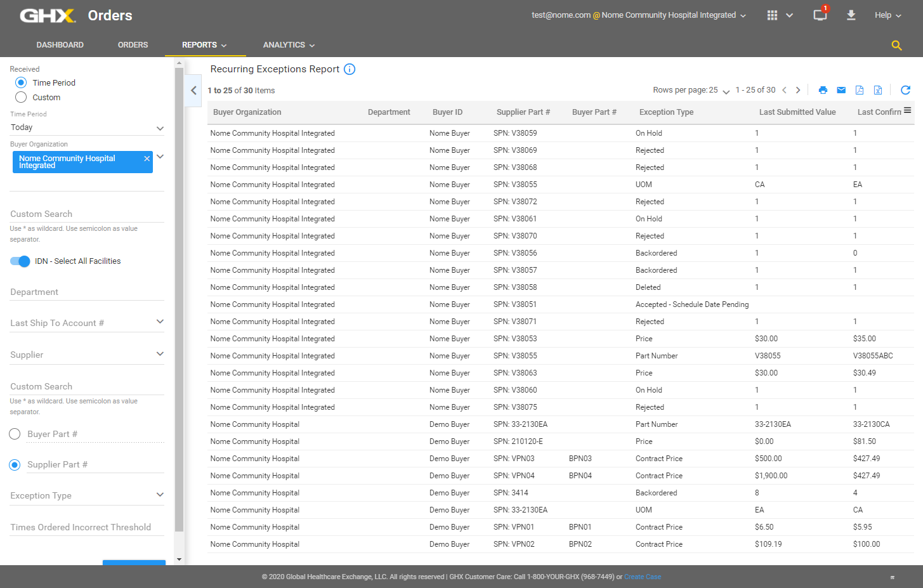Click the Buyer Part # input field

(95, 434)
